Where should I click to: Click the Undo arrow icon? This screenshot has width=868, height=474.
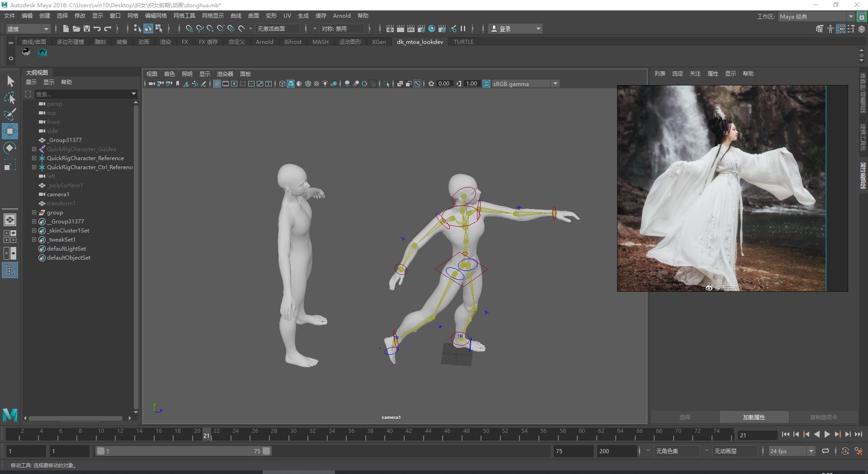click(97, 28)
